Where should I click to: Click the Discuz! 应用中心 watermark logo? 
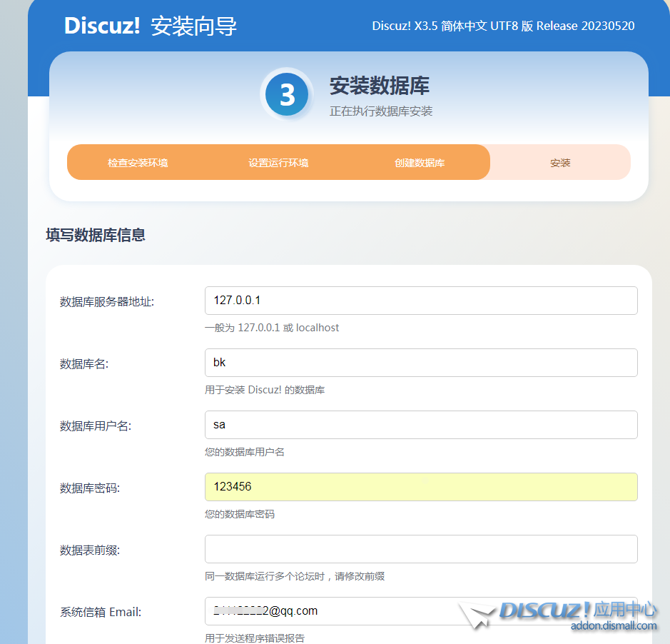[x=578, y=610]
